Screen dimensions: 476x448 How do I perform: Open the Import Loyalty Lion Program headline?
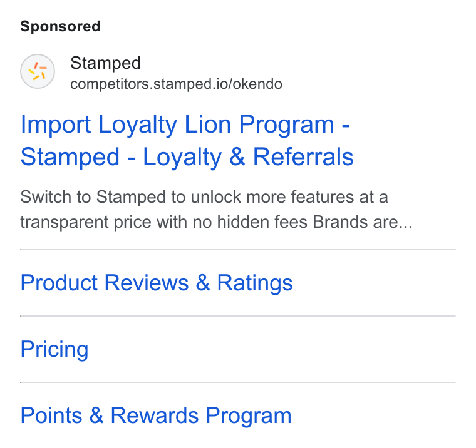point(187,140)
